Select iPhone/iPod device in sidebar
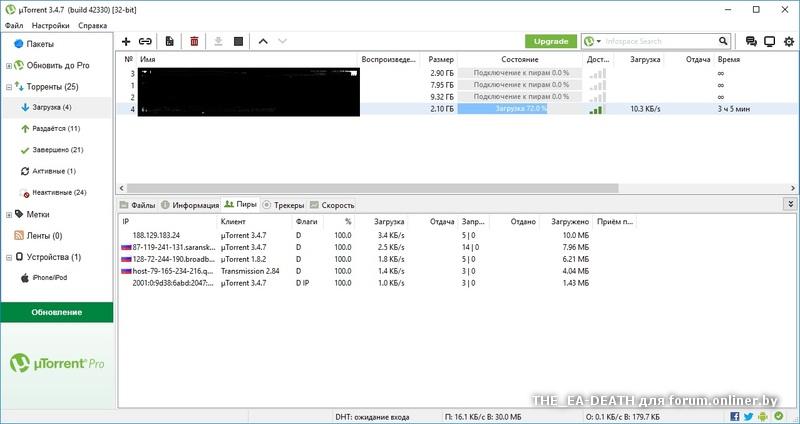This screenshot has height=424, width=800. click(50, 278)
